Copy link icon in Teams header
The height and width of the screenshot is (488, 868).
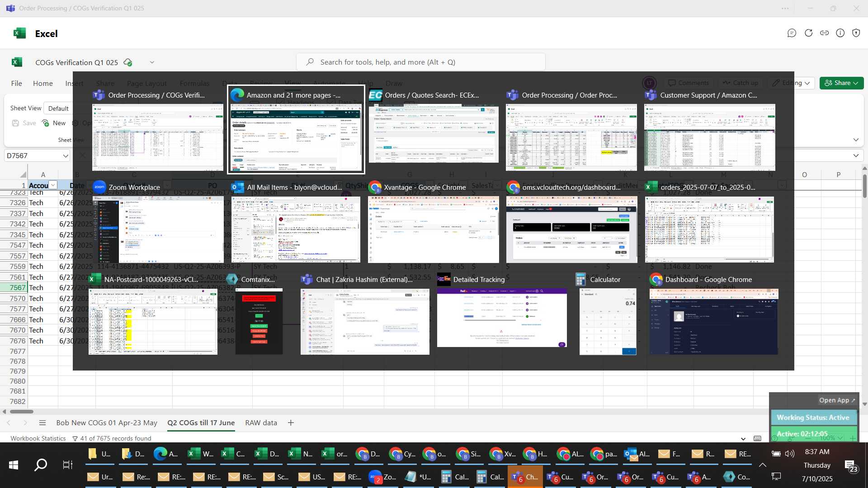coord(824,33)
